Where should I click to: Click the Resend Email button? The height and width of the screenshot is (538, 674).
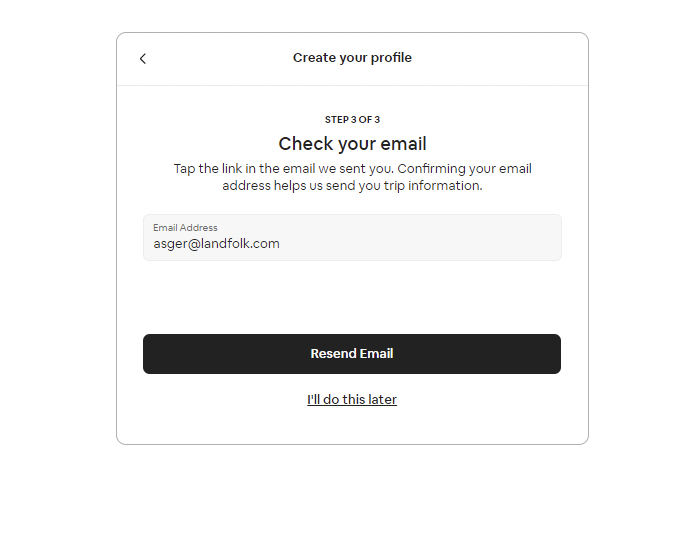352,354
